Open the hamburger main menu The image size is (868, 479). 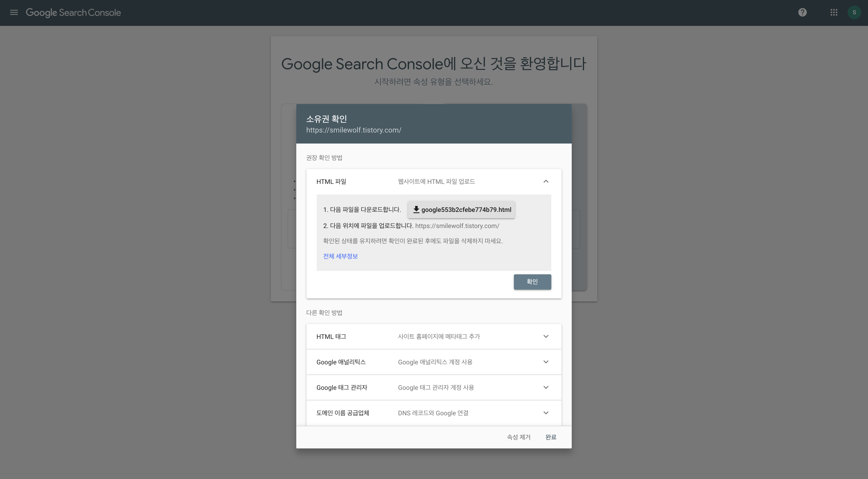14,13
